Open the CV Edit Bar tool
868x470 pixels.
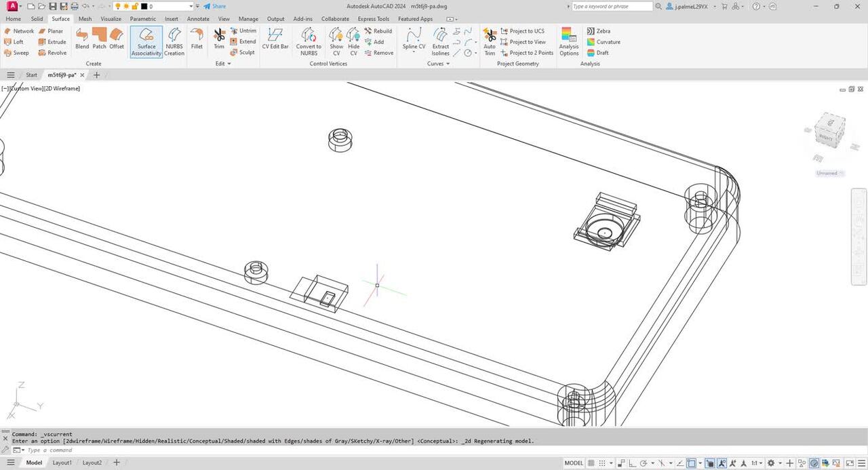pyautogui.click(x=275, y=39)
